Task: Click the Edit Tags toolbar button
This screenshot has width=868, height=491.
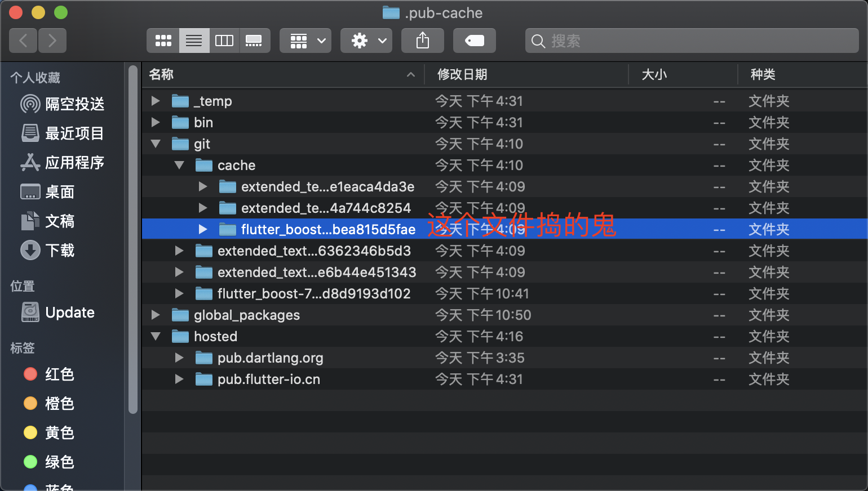Action: (x=475, y=41)
